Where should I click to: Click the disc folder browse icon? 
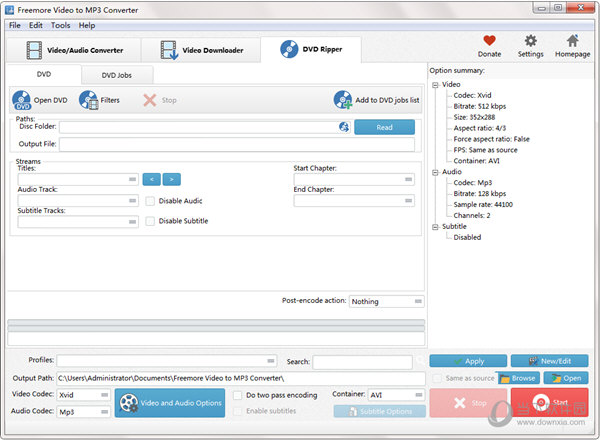(x=344, y=127)
